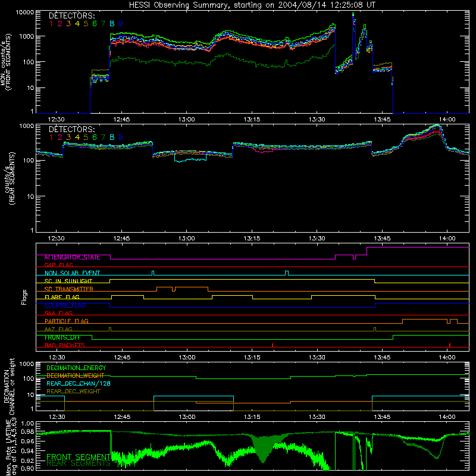This screenshot has width=476, height=476.
Task: Select the DETECTORS label in the front segments panel
Action: click(x=71, y=16)
